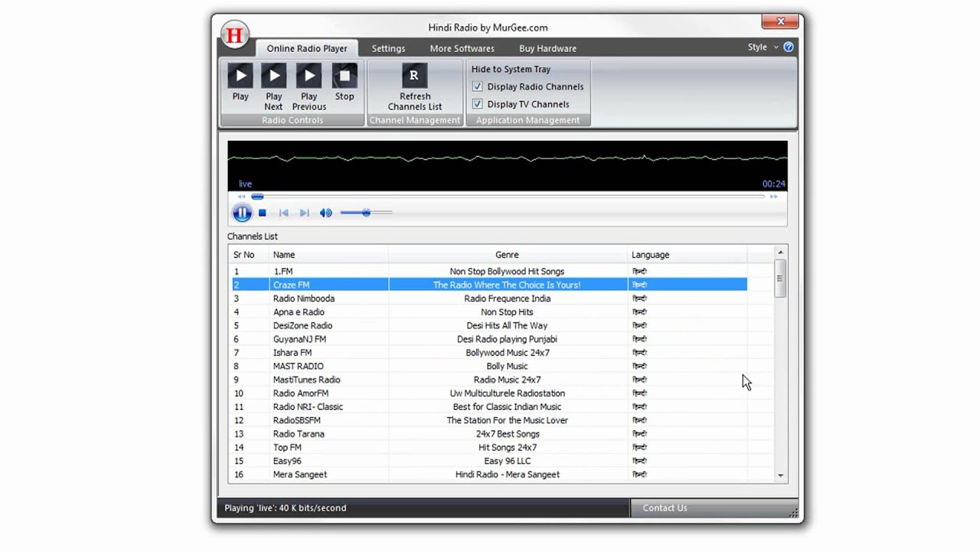Stop stream in media player bar
Image resolution: width=980 pixels, height=551 pixels.
coord(263,214)
